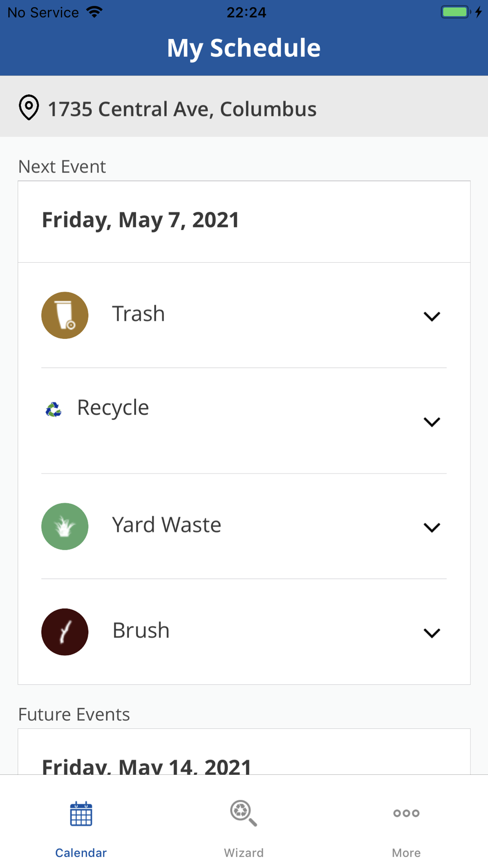Tap the green Yard Waste icon

[x=65, y=526]
